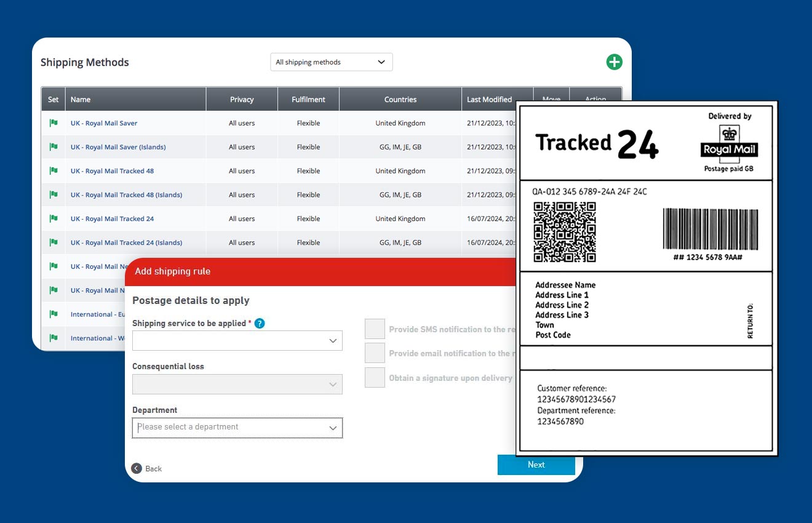Enable email notification to the recipient
This screenshot has width=812, height=523.
(375, 353)
